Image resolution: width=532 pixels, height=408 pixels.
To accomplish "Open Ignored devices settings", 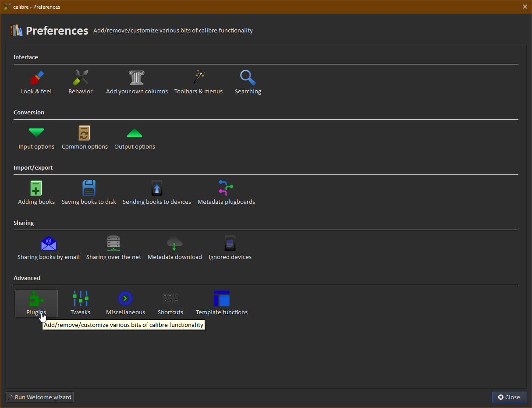I will pyautogui.click(x=230, y=248).
